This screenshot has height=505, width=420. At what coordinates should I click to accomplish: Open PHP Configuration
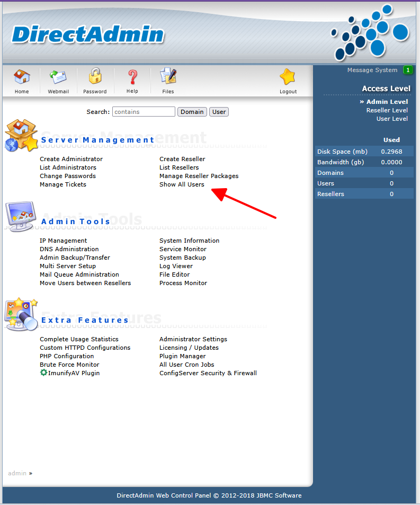67,356
